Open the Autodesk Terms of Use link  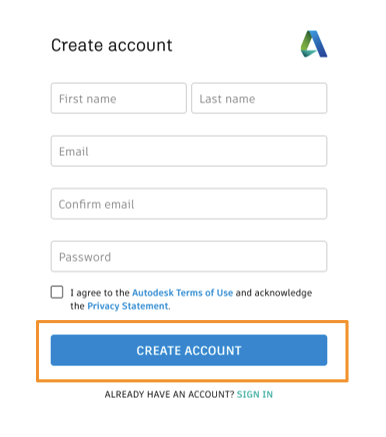(182, 293)
